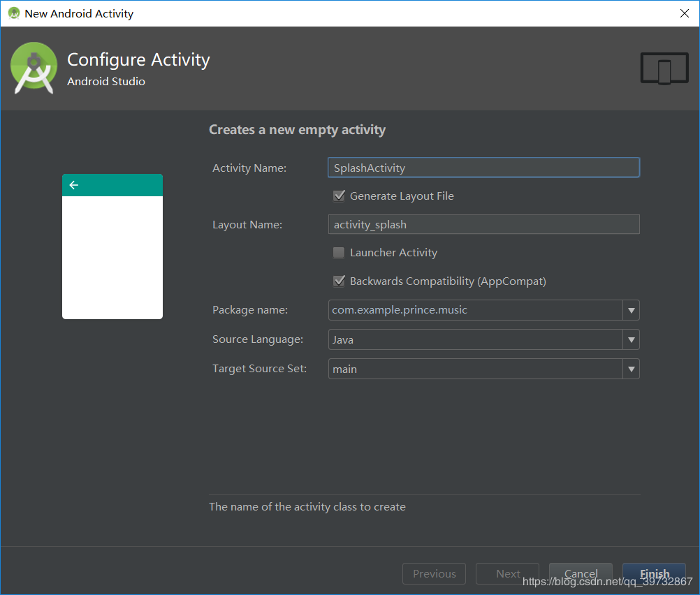The width and height of the screenshot is (700, 595).
Task: Toggle the Generate Layout File checkbox
Action: pos(339,196)
